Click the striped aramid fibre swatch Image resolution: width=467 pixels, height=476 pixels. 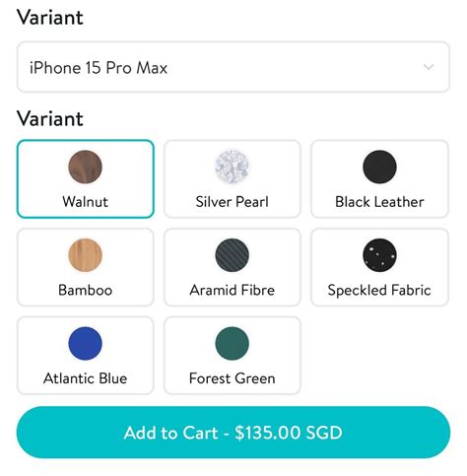(x=233, y=255)
